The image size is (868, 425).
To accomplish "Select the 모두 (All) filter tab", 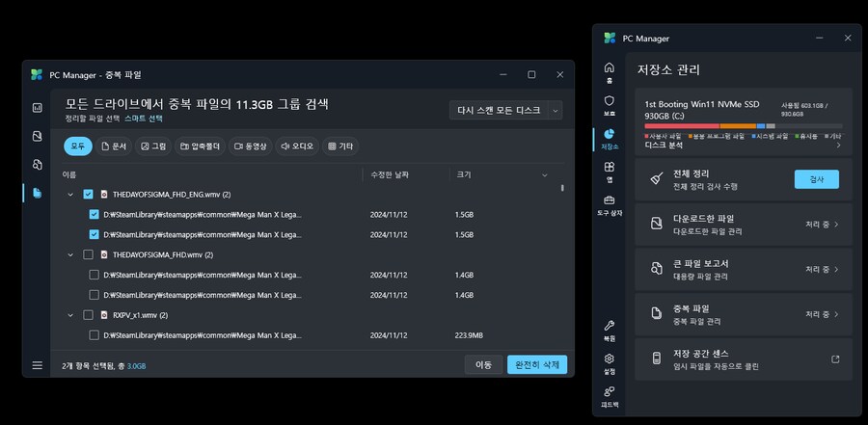I will 78,146.
